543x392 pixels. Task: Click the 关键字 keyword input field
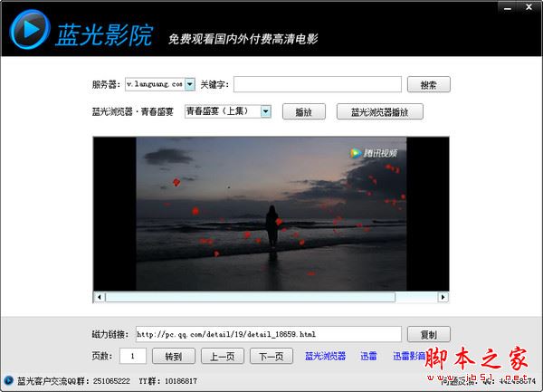click(x=318, y=84)
